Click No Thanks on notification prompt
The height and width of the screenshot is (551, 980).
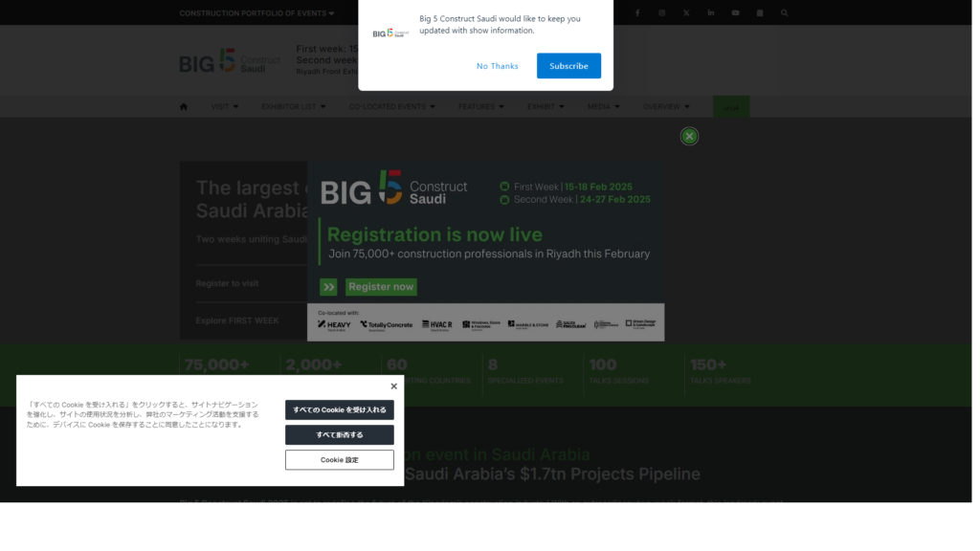coord(497,66)
